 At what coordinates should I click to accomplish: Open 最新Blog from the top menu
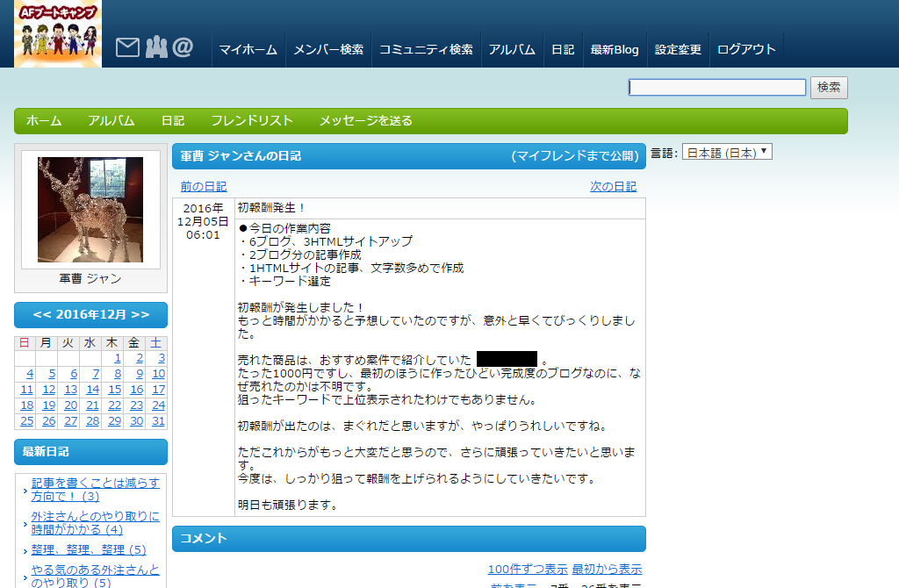tap(615, 50)
